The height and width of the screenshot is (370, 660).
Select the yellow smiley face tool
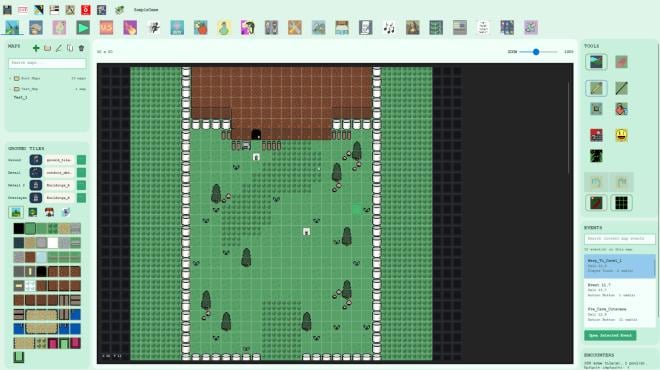(x=621, y=135)
